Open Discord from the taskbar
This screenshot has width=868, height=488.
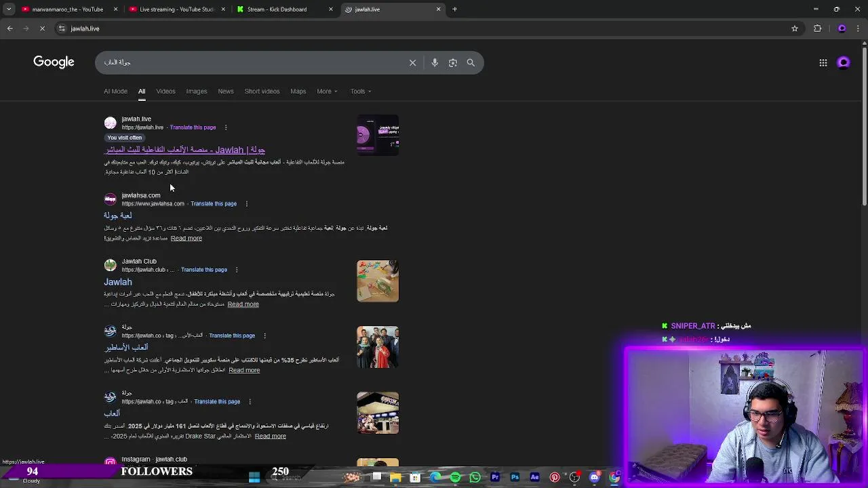pyautogui.click(x=595, y=477)
